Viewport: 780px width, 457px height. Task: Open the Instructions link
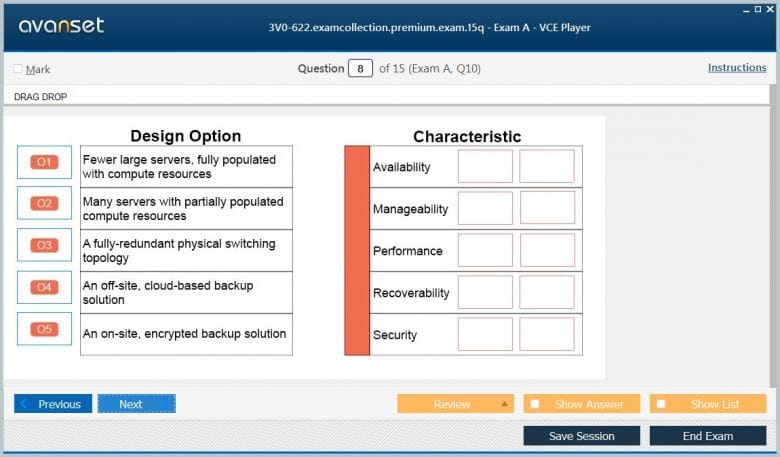737,68
